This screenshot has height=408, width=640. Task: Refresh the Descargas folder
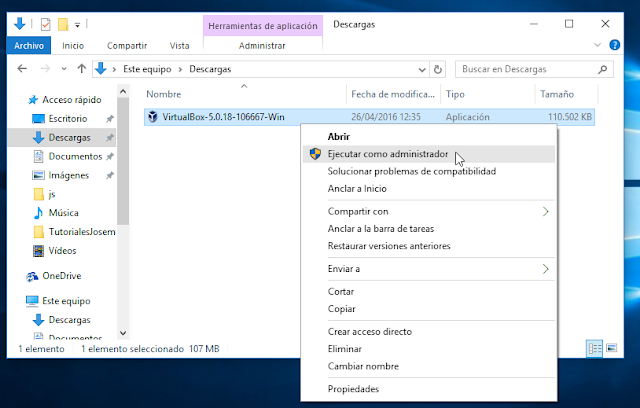[x=438, y=69]
